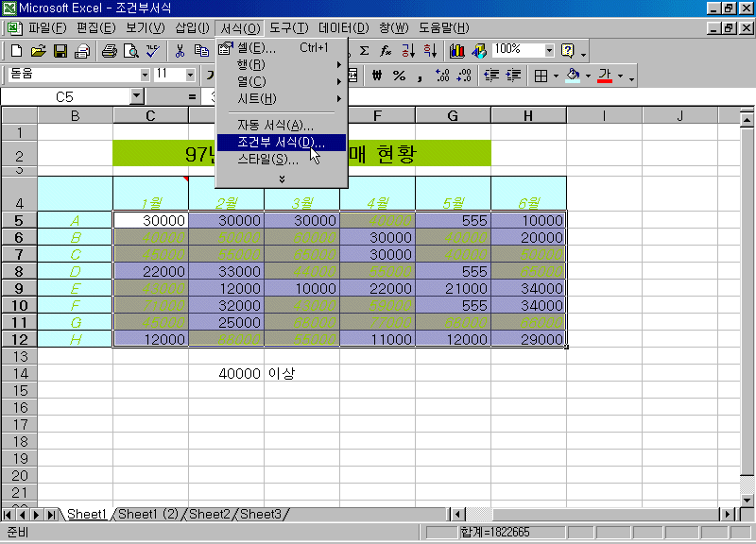Open the Name Box dropdown beside C5

(136, 96)
